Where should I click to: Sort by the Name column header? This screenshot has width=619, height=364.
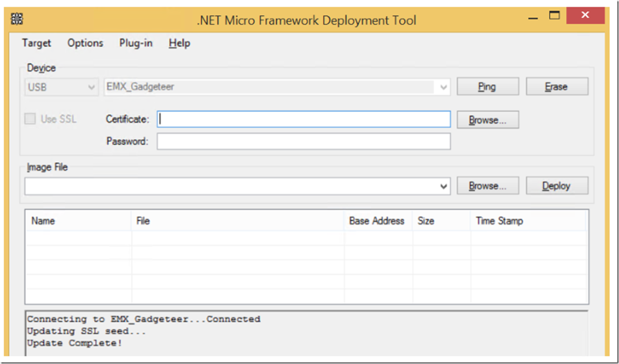point(79,221)
